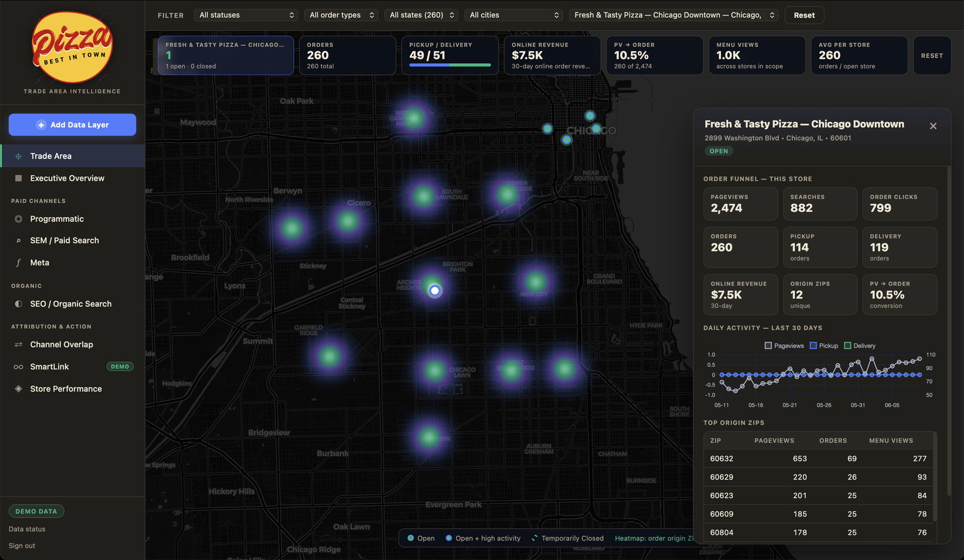The height and width of the screenshot is (560, 964).
Task: Click Sign out link
Action: point(22,546)
